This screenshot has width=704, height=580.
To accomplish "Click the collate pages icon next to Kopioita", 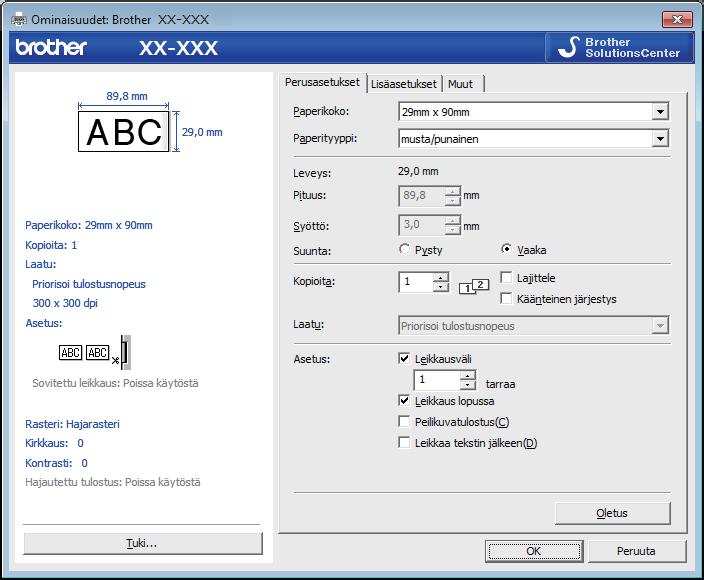I will 474,286.
